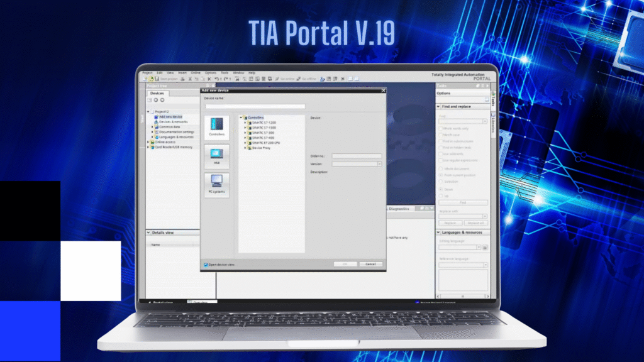Viewport: 644px width, 362px height.
Task: Open the Version dropdown in dialog
Action: coord(379,163)
